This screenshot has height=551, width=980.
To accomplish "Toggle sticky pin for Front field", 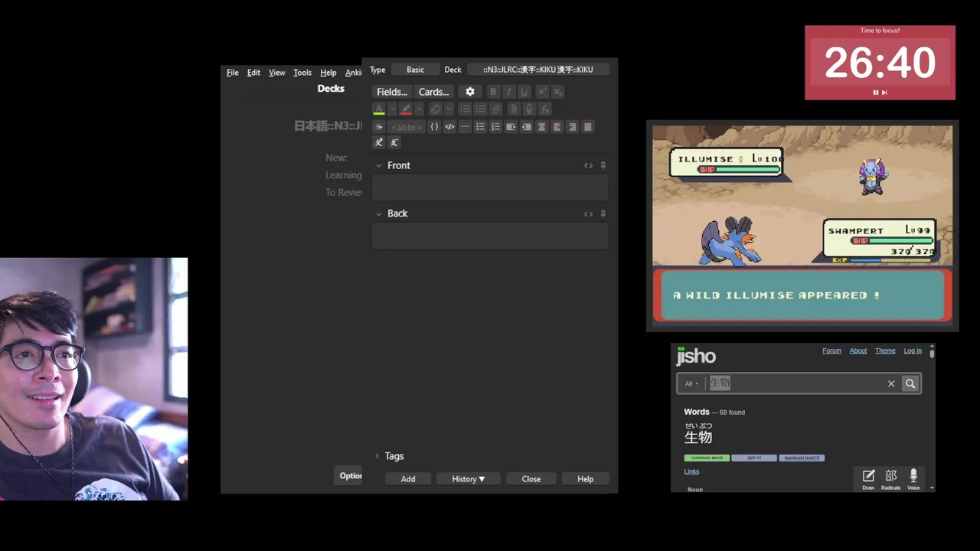I will [x=603, y=165].
